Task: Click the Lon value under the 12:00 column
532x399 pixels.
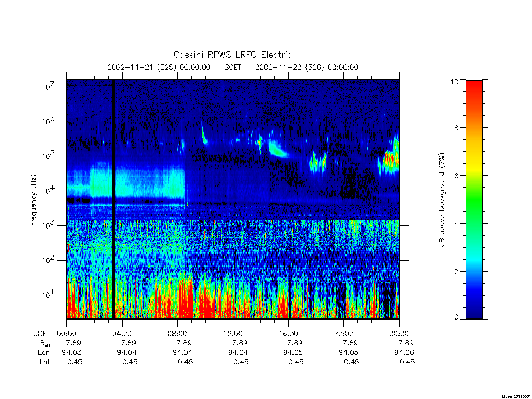Action: click(x=238, y=353)
